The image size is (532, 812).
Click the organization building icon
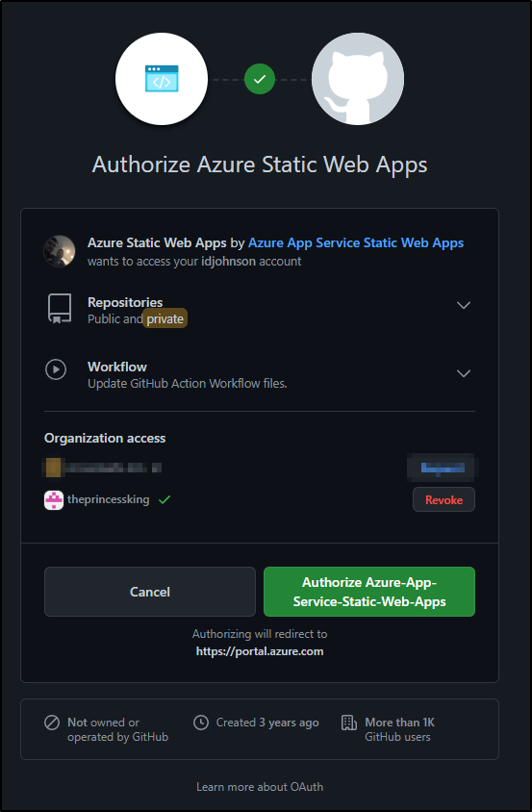(349, 723)
